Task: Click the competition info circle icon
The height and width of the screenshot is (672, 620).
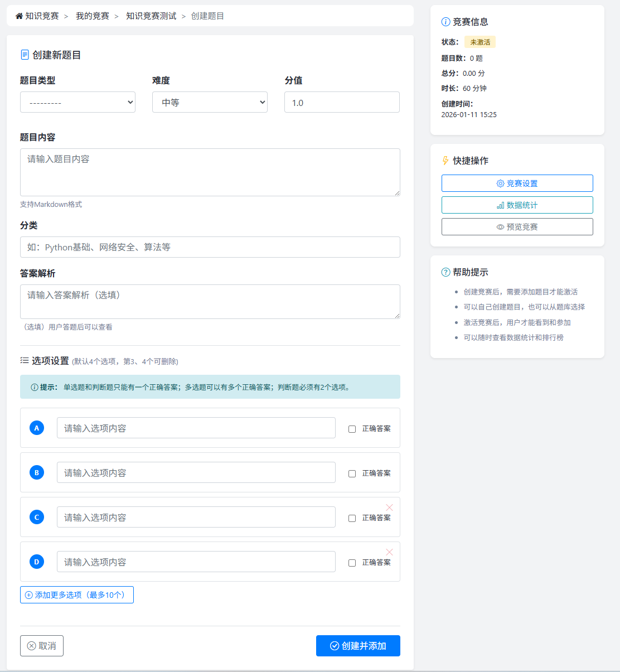Action: [445, 22]
